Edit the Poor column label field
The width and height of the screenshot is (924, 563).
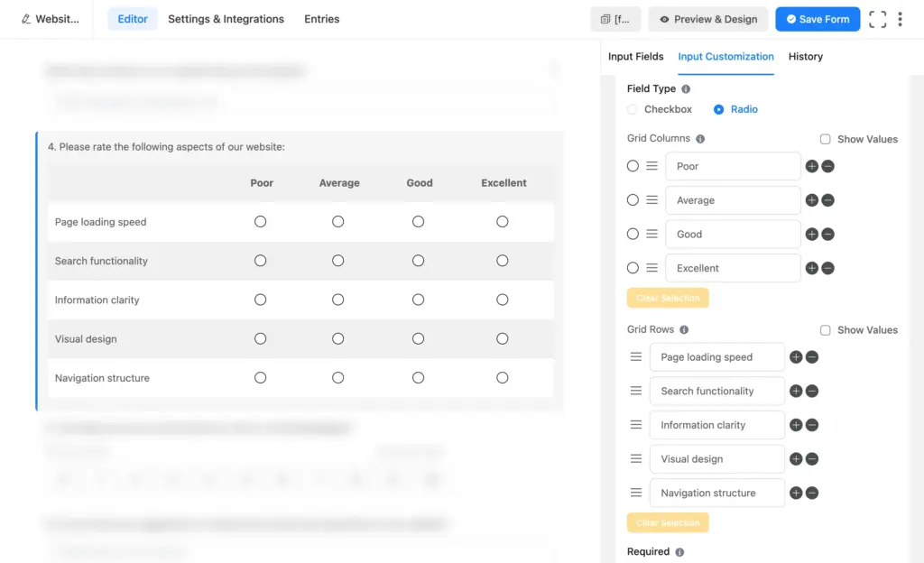tap(733, 166)
